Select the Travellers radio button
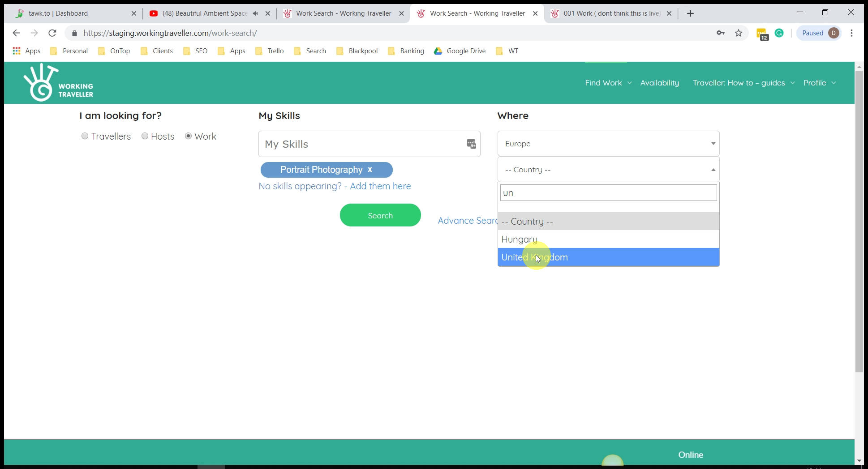 85,136
